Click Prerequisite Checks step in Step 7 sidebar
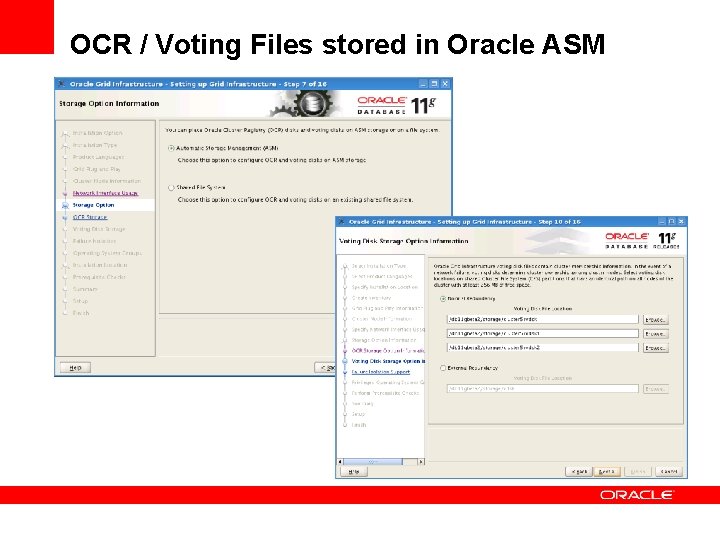 (x=99, y=277)
